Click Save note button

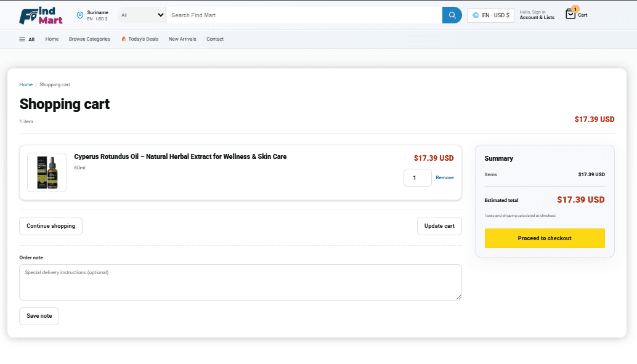(39, 316)
